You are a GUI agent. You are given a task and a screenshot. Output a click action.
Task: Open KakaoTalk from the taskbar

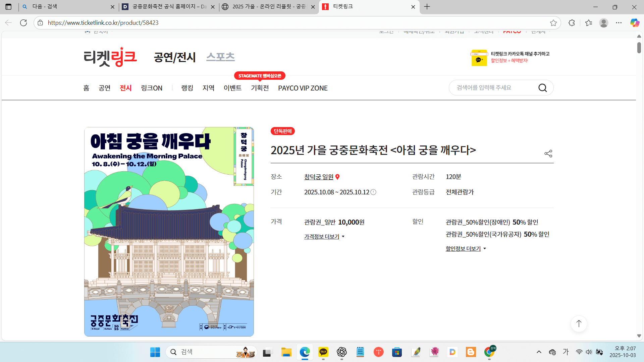[323, 352]
